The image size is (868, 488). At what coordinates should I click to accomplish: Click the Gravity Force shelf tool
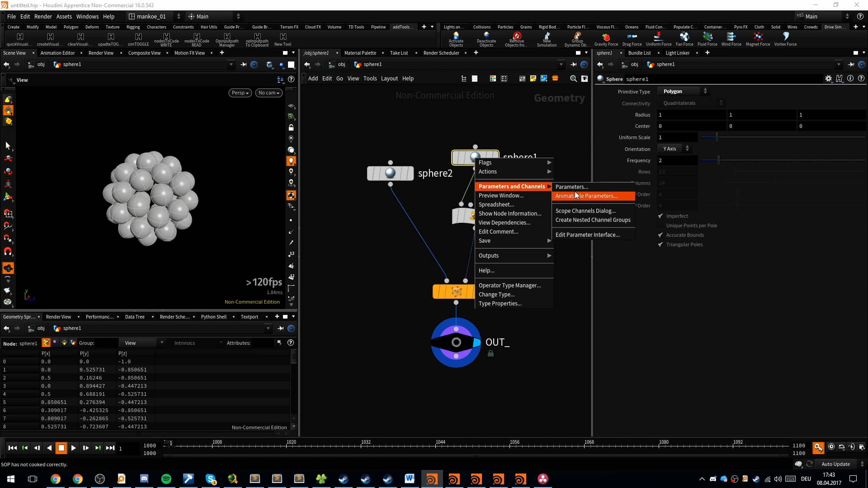point(606,39)
